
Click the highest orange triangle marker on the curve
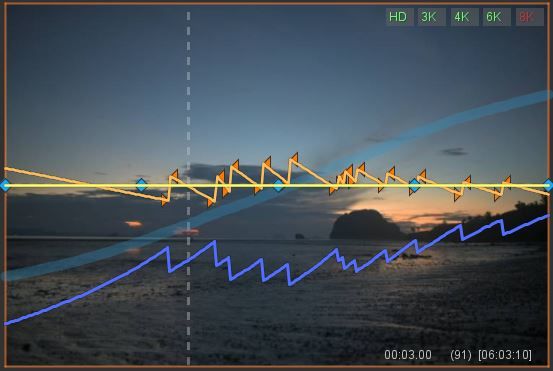(295, 158)
